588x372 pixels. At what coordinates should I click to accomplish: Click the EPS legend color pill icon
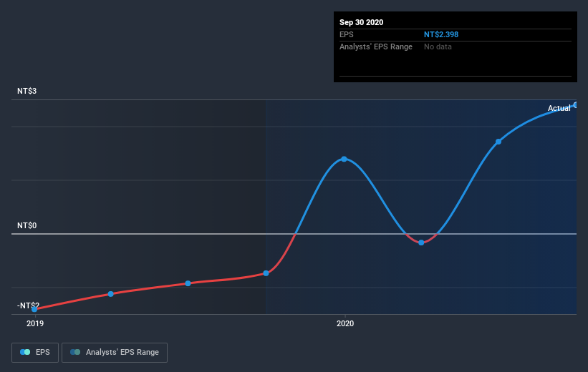tap(25, 352)
